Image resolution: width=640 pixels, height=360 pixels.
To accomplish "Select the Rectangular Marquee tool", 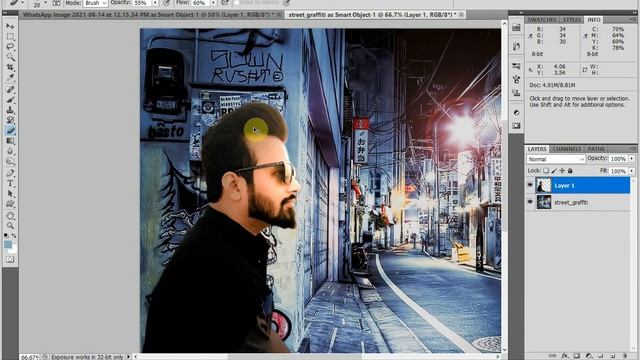I will [x=10, y=36].
